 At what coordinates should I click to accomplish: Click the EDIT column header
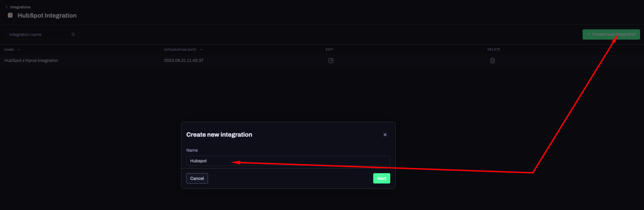click(x=329, y=49)
